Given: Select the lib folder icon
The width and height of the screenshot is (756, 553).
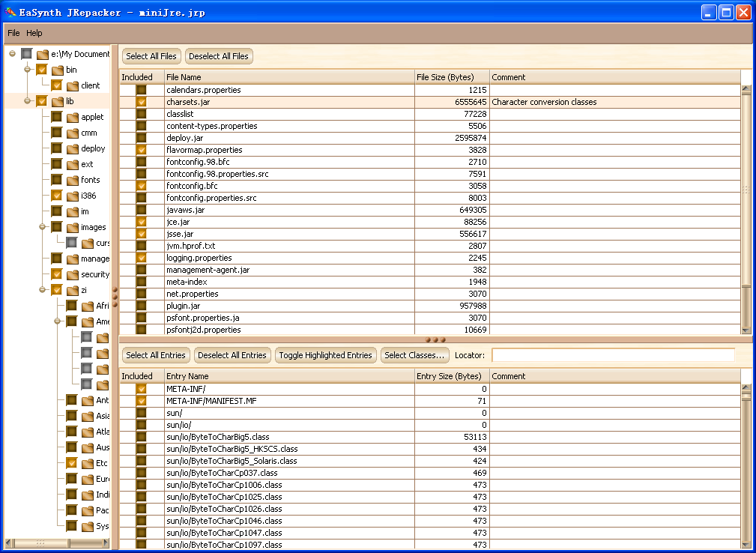Looking at the screenshot, I should (x=58, y=101).
